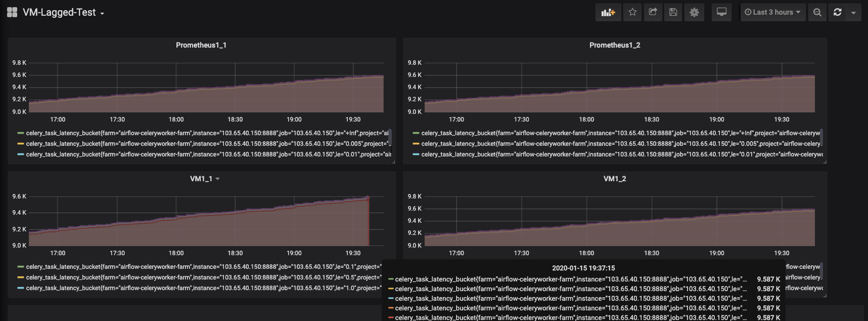The image size is (868, 321).
Task: Click the VM1_1 panel title
Action: point(201,179)
